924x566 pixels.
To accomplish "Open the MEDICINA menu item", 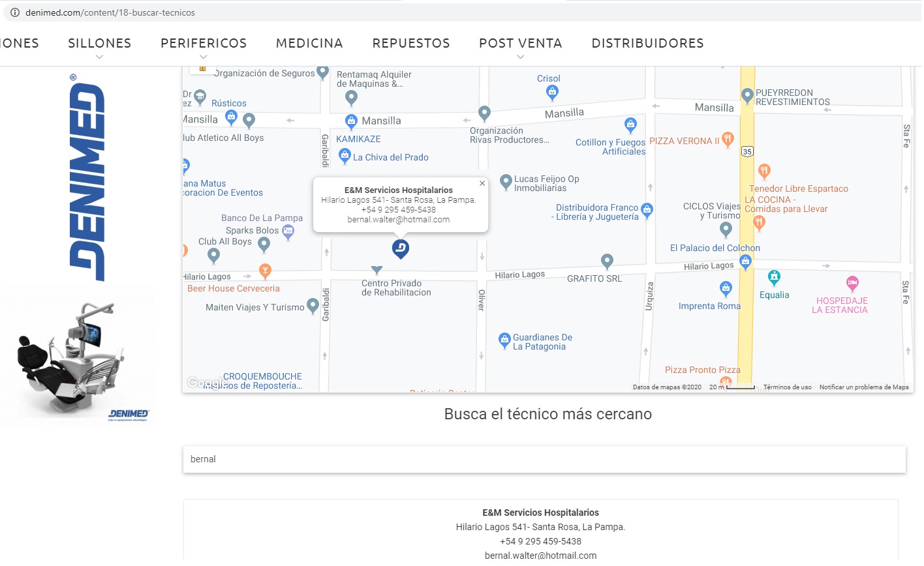I will pos(309,43).
